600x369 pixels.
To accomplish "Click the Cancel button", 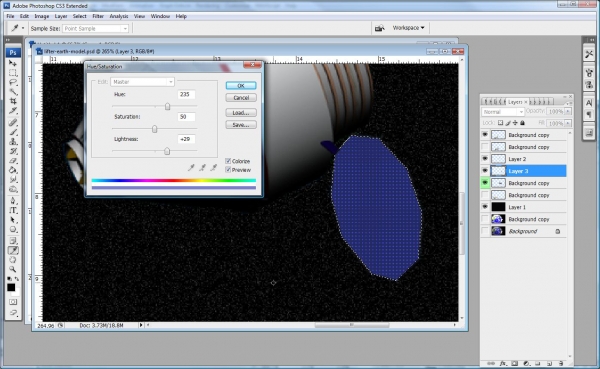I will pyautogui.click(x=241, y=98).
